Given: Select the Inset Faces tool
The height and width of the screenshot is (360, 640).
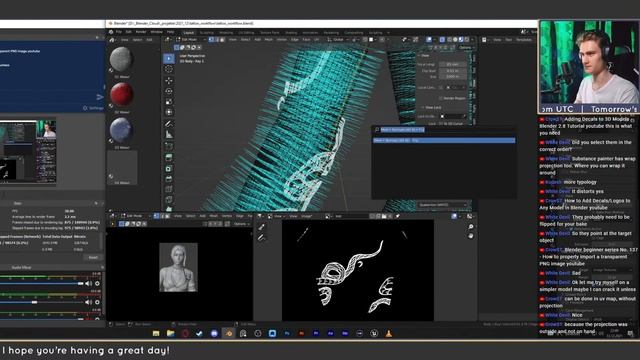Looking at the screenshot, I should point(169,168).
